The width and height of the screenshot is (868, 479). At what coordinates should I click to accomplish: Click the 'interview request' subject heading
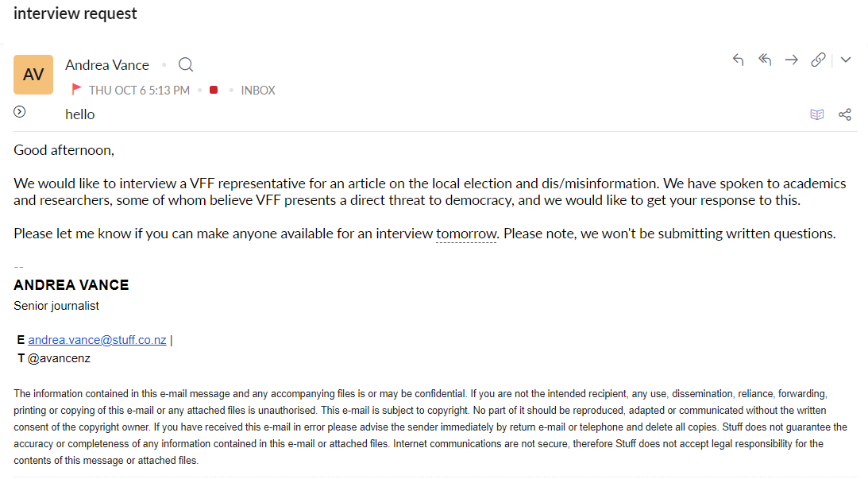click(x=75, y=14)
